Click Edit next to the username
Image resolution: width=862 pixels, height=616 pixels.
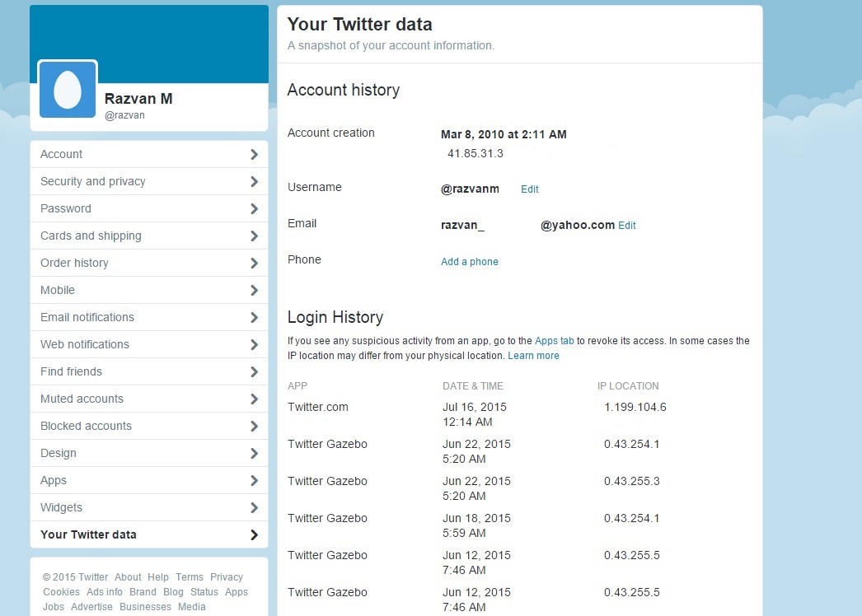coord(529,189)
